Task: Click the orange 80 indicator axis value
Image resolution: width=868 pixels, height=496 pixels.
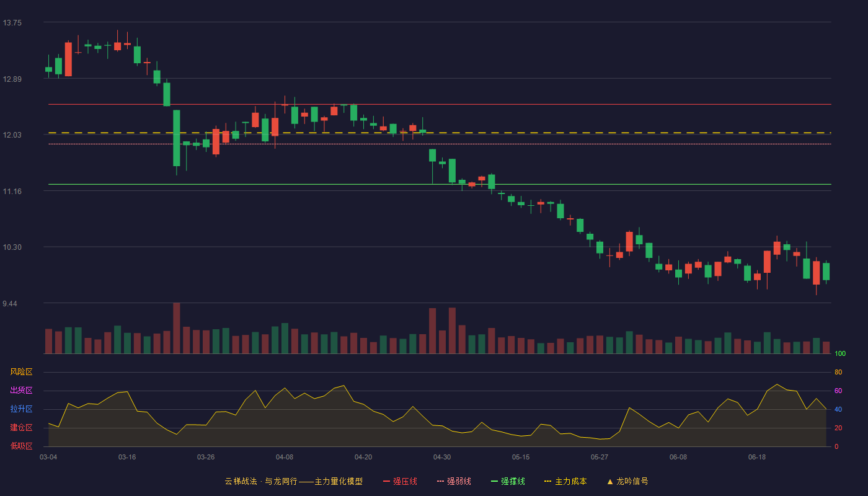Action: coord(838,372)
